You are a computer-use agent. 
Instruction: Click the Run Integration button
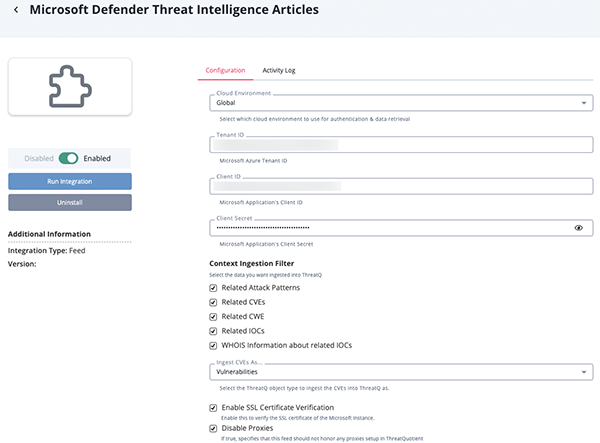tap(70, 181)
